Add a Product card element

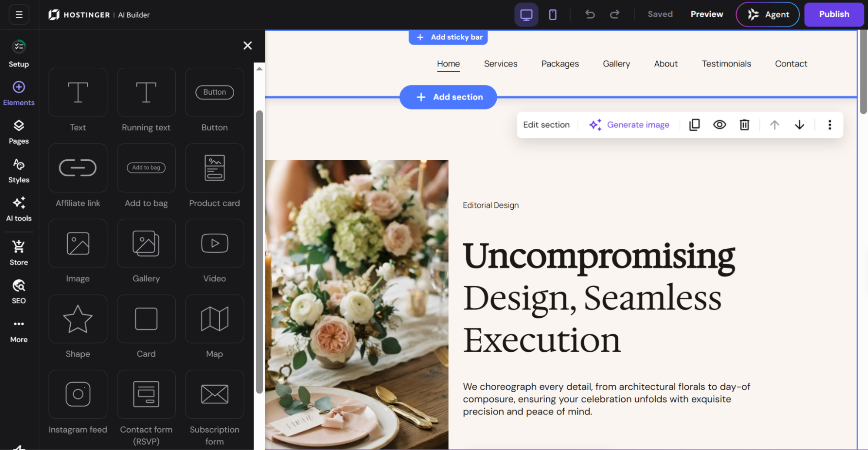pos(215,168)
